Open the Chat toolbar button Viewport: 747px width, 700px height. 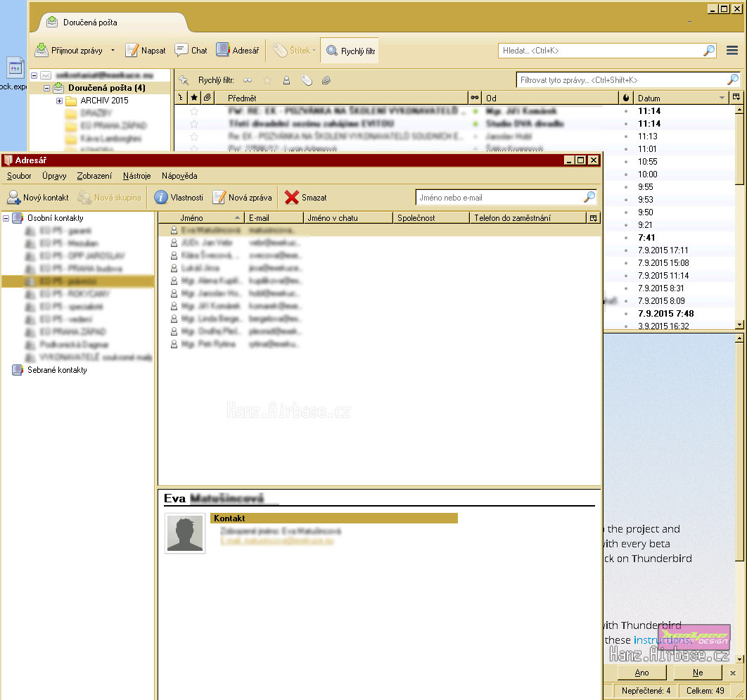pos(191,51)
